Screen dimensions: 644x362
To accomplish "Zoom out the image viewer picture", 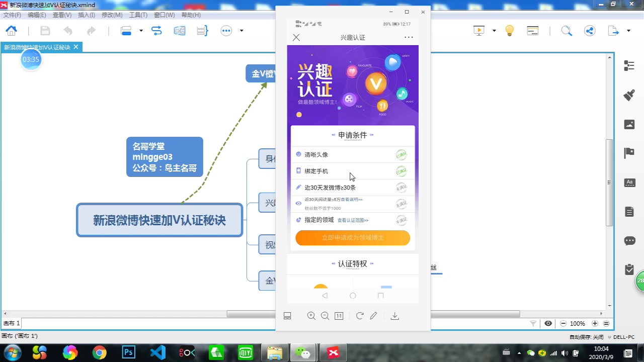I will [x=325, y=316].
